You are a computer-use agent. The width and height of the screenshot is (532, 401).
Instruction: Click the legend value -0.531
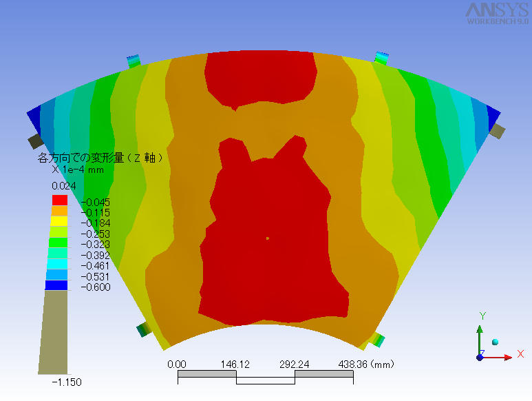point(96,276)
